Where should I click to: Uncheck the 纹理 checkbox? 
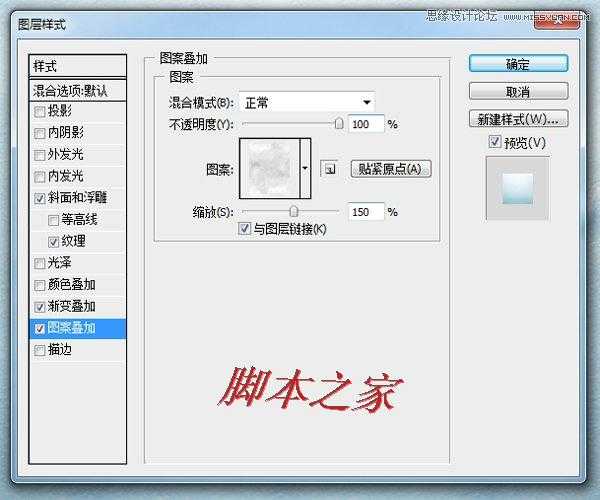(x=53, y=242)
